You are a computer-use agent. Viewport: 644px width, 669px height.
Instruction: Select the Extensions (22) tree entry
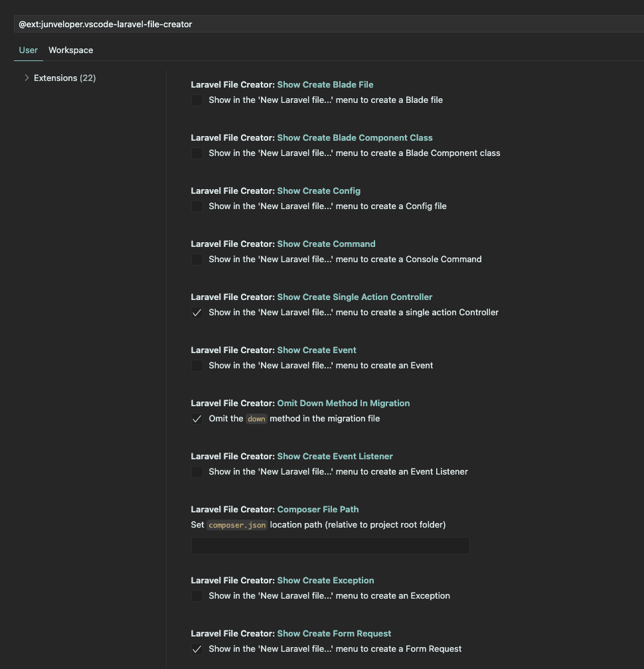pyautogui.click(x=65, y=78)
